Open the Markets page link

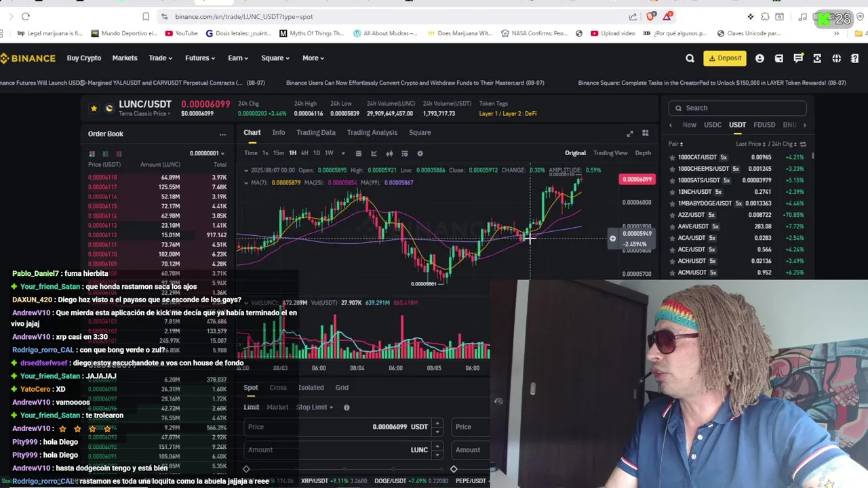(125, 58)
